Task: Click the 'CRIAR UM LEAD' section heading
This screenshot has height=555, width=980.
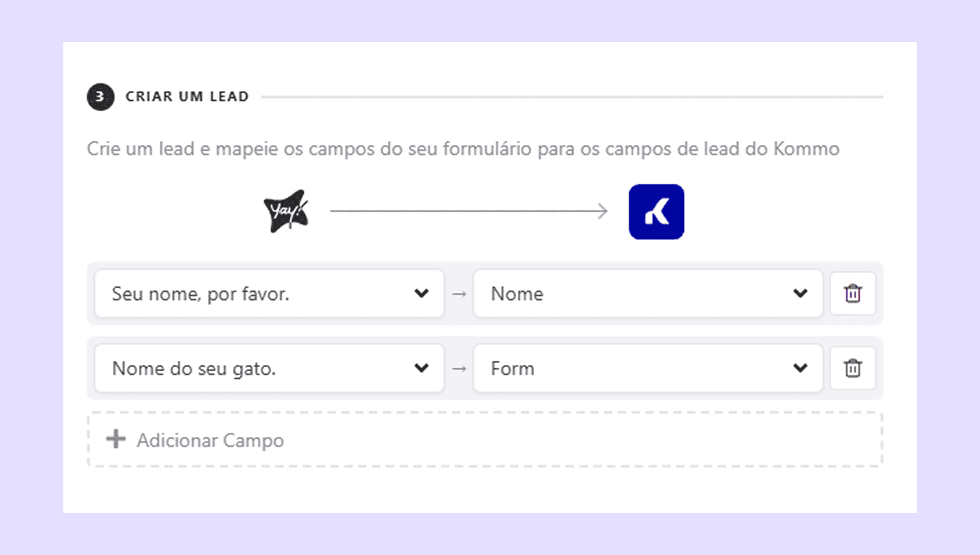Action: (187, 97)
